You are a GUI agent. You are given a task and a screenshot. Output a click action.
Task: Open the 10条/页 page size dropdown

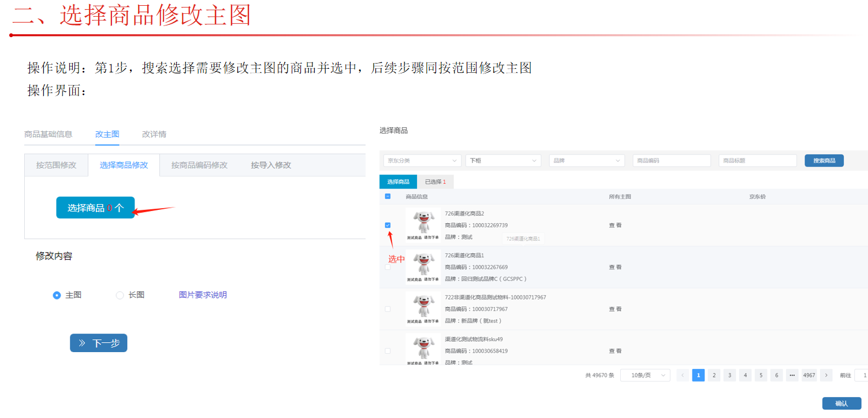[x=645, y=375]
